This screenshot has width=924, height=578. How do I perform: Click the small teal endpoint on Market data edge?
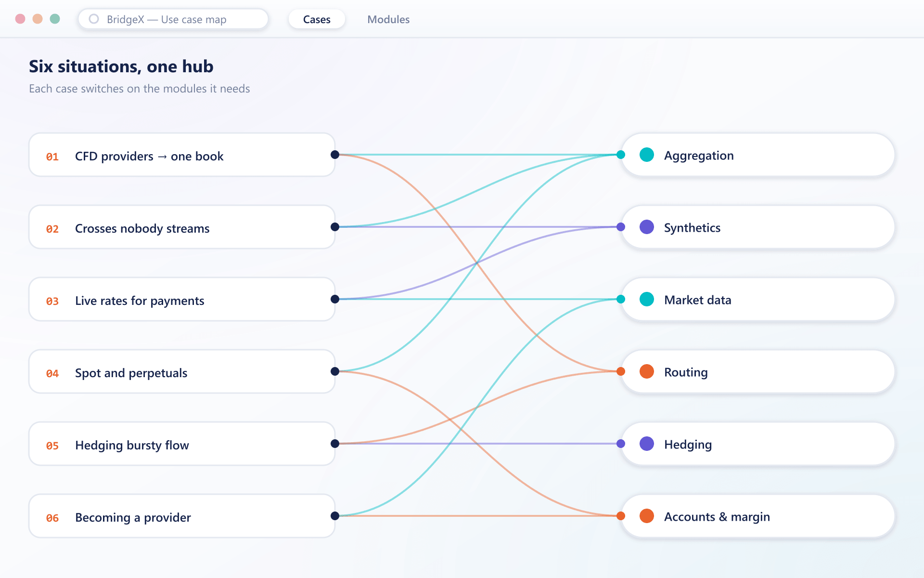coord(621,299)
